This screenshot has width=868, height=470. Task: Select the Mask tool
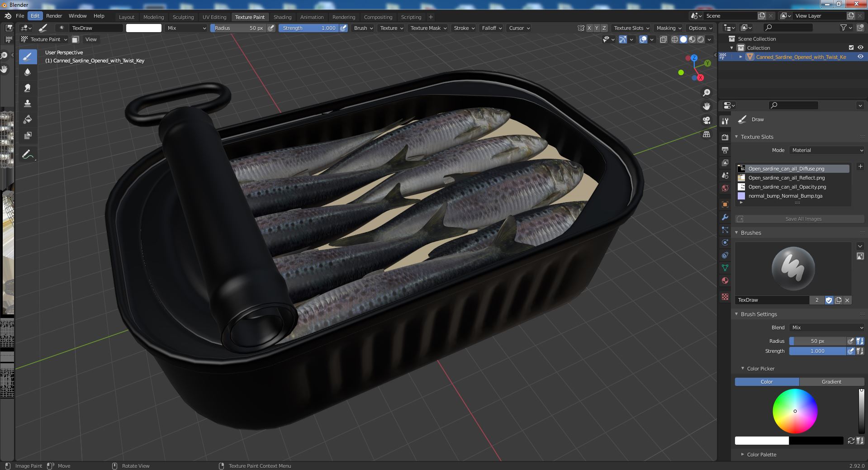pos(28,135)
